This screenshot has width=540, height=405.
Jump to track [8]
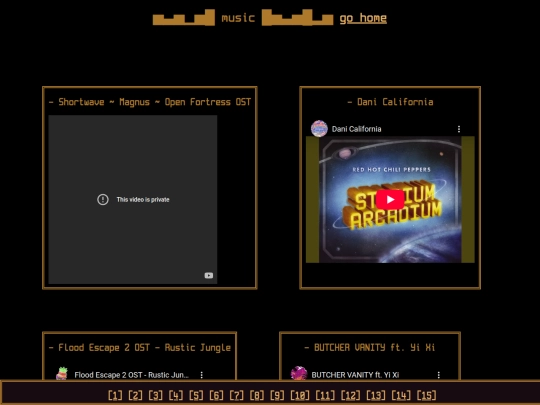click(x=257, y=395)
